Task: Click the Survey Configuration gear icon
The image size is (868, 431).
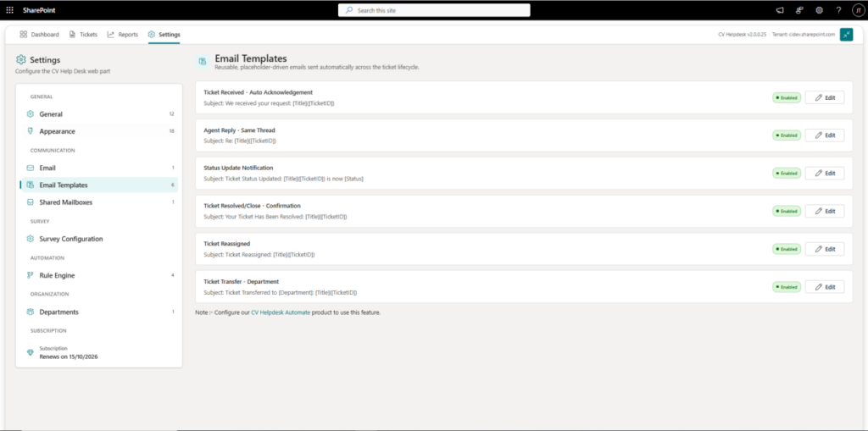Action: pyautogui.click(x=31, y=239)
